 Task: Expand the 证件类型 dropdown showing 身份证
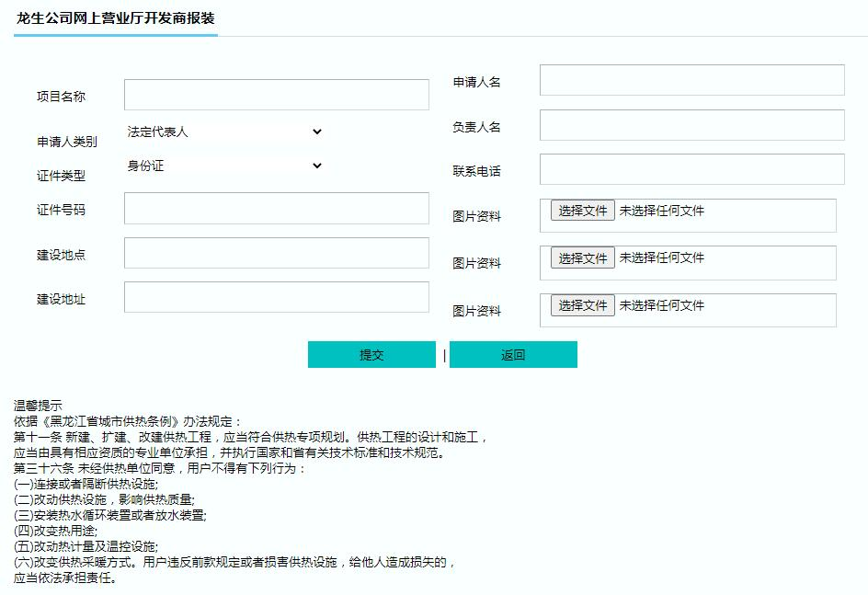tap(224, 166)
